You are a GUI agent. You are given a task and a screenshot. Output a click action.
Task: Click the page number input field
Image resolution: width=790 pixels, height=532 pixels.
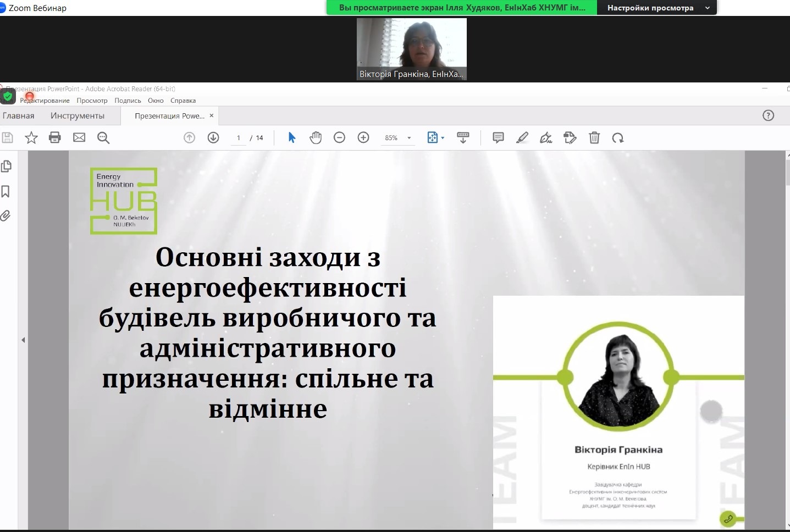pyautogui.click(x=239, y=138)
